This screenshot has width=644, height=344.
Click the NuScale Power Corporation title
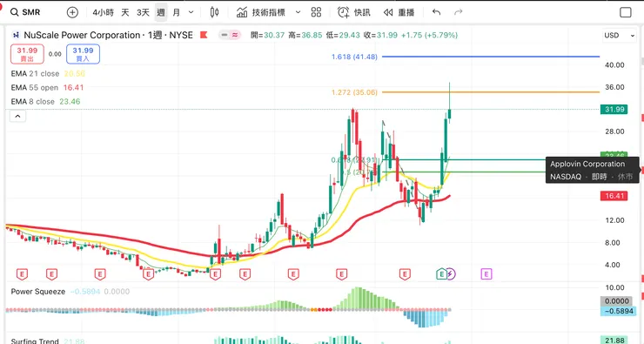(82, 35)
